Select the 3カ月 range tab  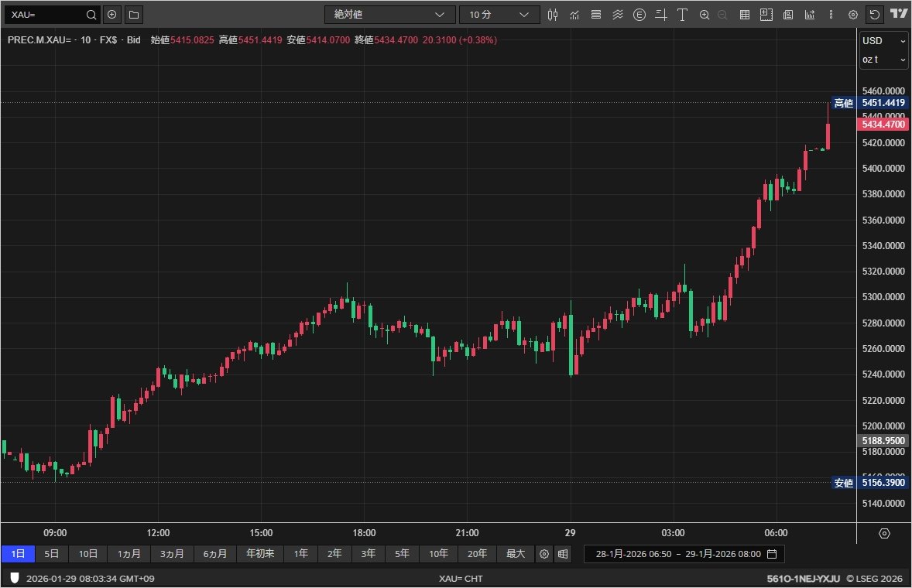(172, 554)
